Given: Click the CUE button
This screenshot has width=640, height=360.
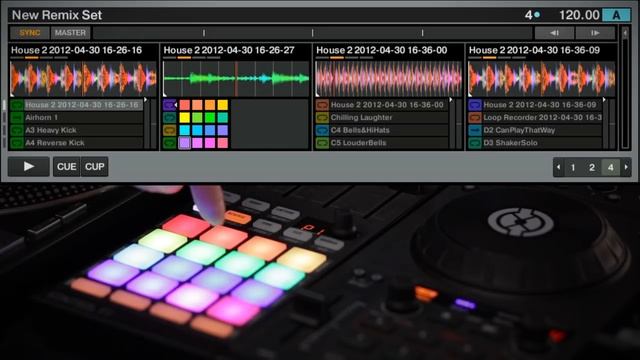Looking at the screenshot, I should coord(67,167).
